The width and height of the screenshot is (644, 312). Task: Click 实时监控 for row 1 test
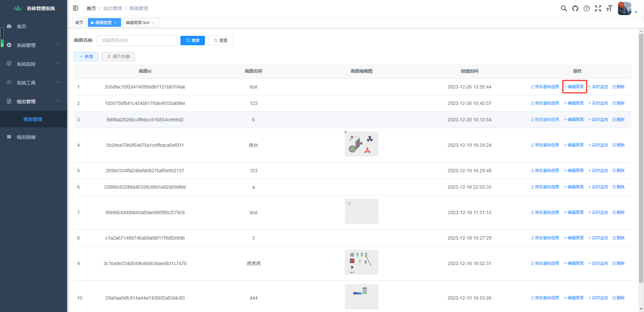point(598,87)
